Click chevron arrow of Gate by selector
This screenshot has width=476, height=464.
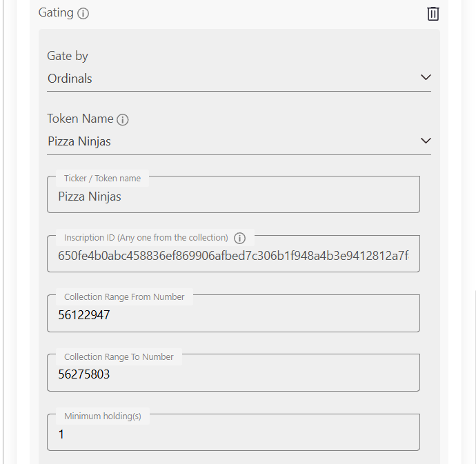(426, 77)
